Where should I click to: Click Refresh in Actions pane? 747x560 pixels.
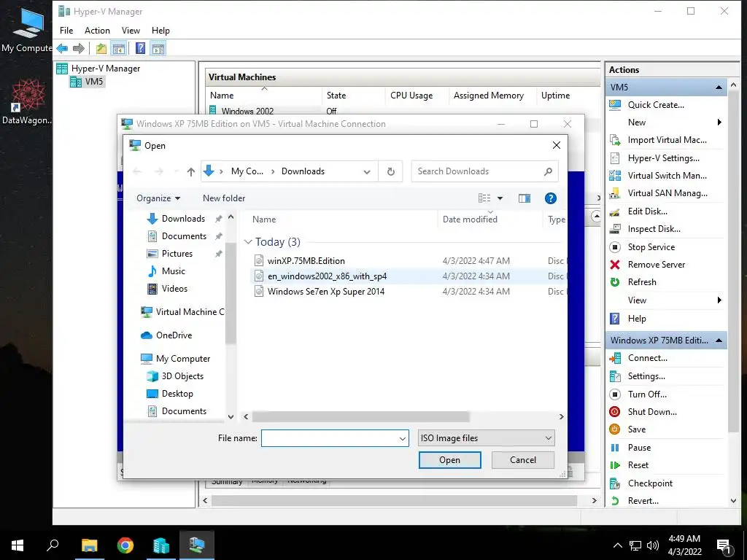click(x=642, y=282)
